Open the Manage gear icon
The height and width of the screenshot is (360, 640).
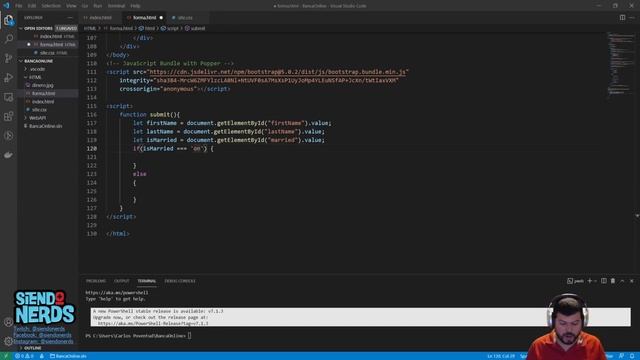9,341
